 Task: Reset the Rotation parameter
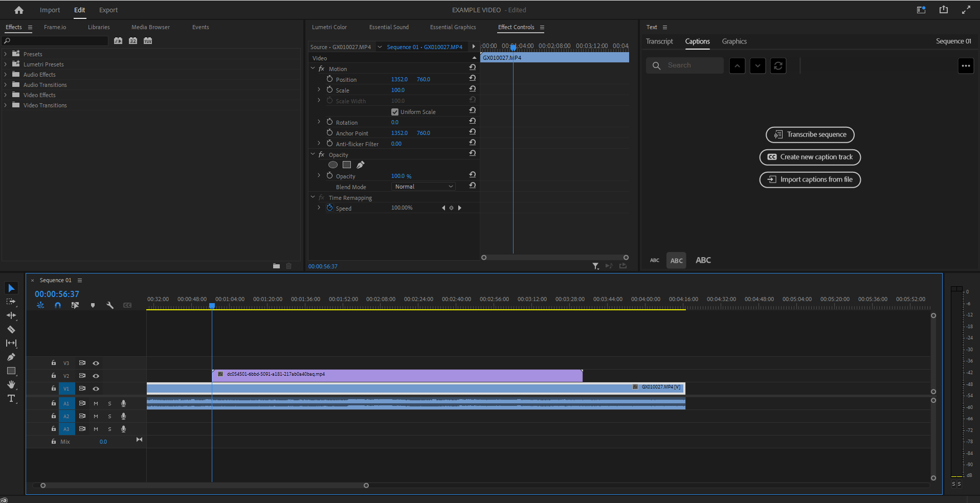point(473,121)
